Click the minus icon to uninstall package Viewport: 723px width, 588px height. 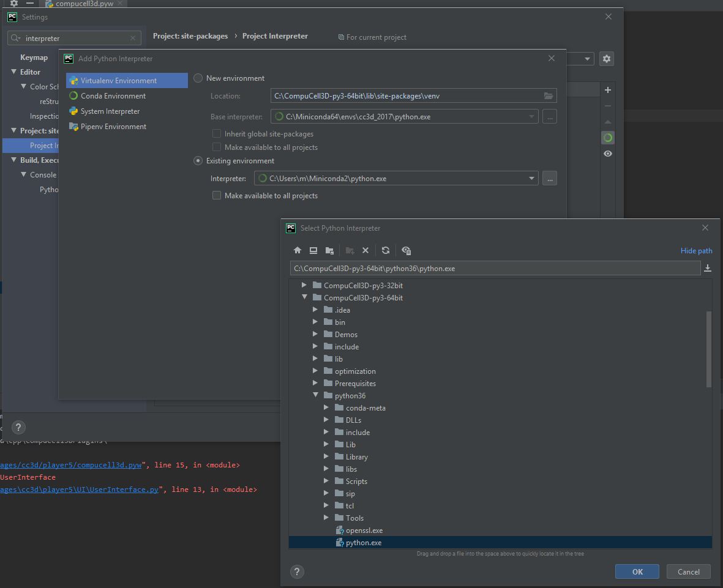(608, 106)
